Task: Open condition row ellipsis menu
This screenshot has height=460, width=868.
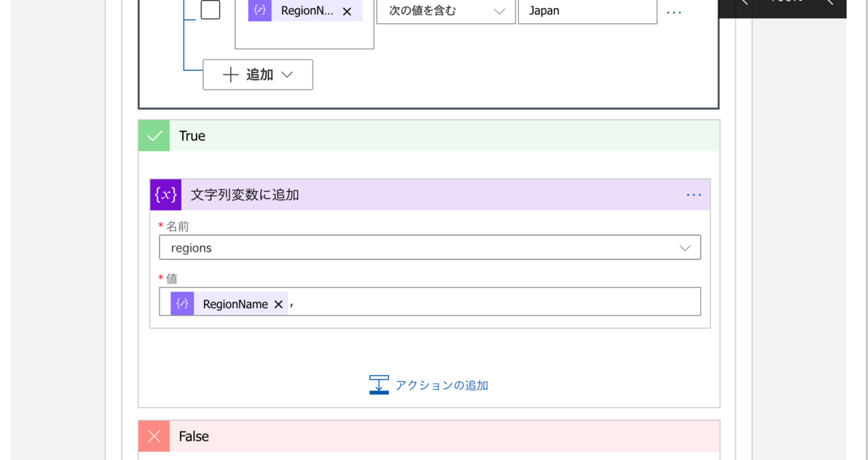Action: click(674, 12)
